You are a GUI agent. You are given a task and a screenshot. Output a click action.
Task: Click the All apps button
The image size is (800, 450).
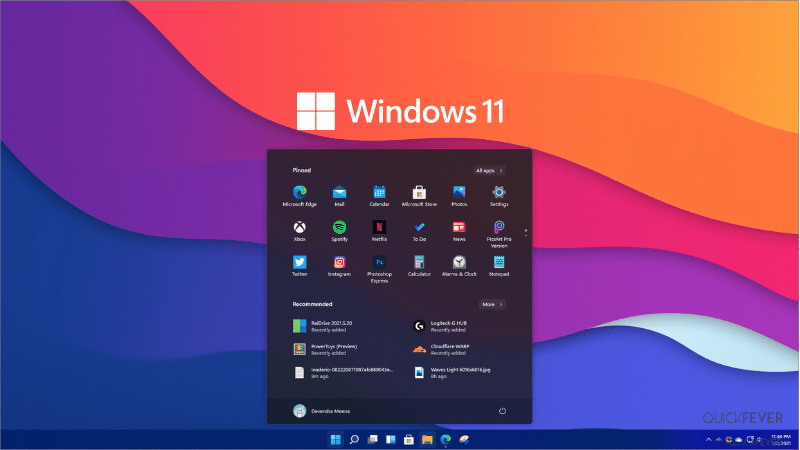489,170
